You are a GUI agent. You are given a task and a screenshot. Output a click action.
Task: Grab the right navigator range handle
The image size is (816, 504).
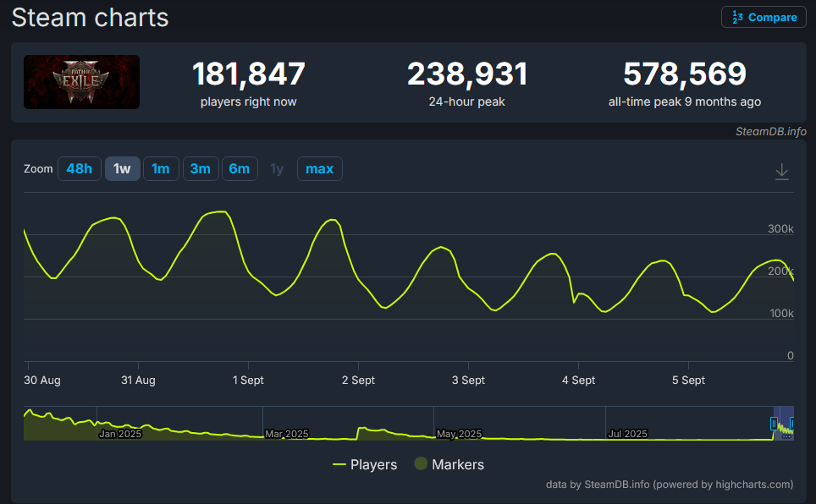[792, 424]
